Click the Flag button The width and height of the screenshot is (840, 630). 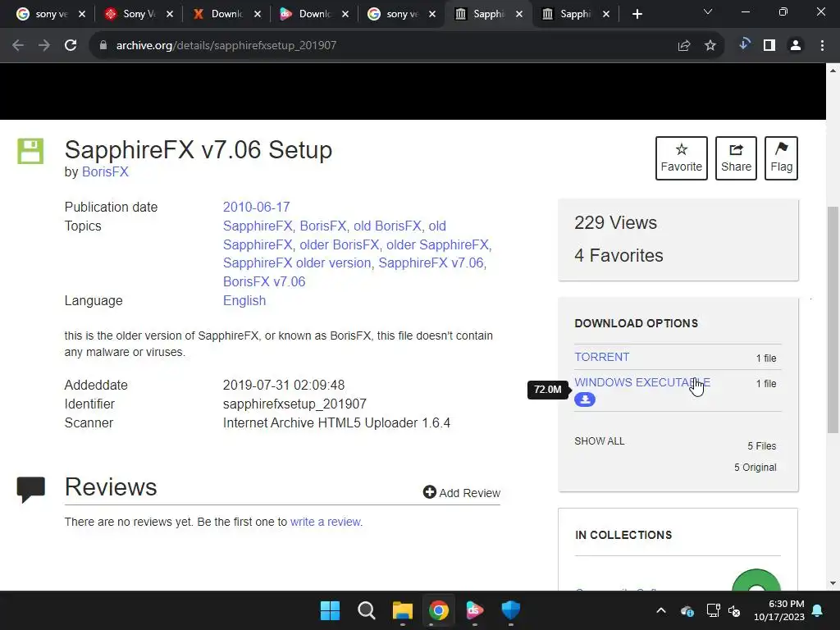click(781, 158)
